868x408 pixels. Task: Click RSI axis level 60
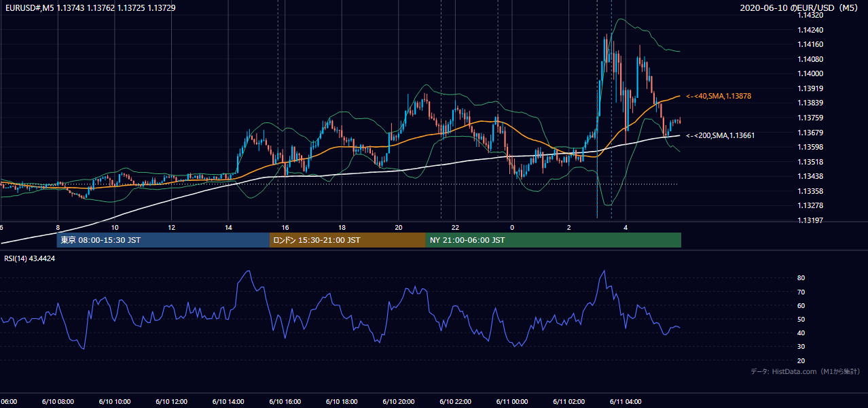point(801,305)
